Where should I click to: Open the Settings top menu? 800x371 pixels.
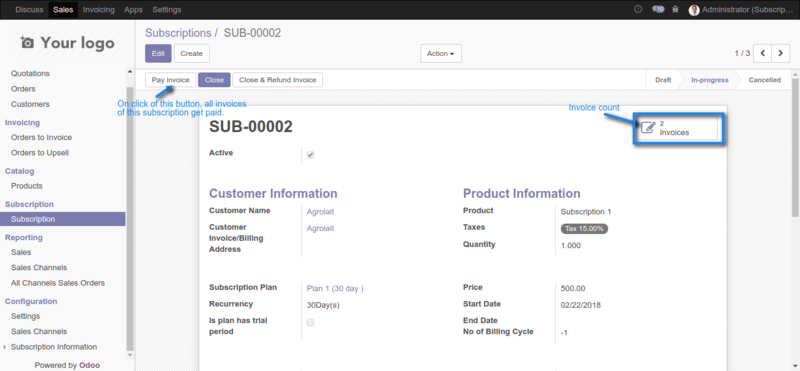[166, 10]
